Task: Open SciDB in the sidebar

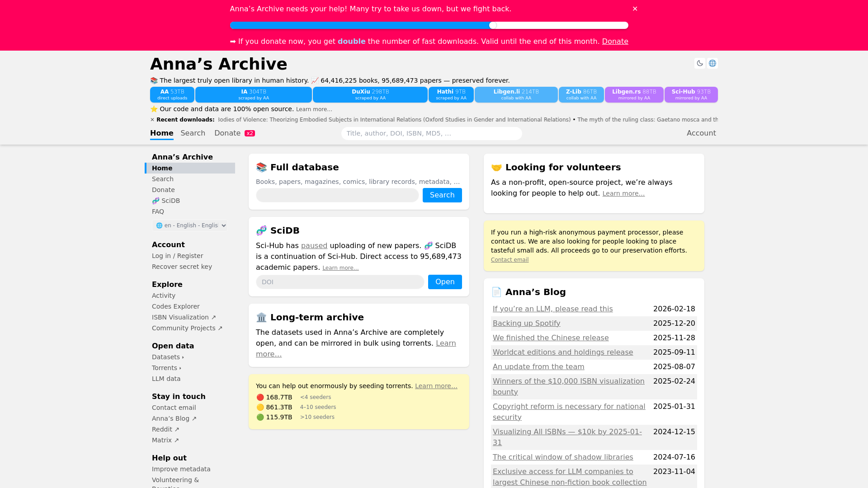Action: pos(166,201)
